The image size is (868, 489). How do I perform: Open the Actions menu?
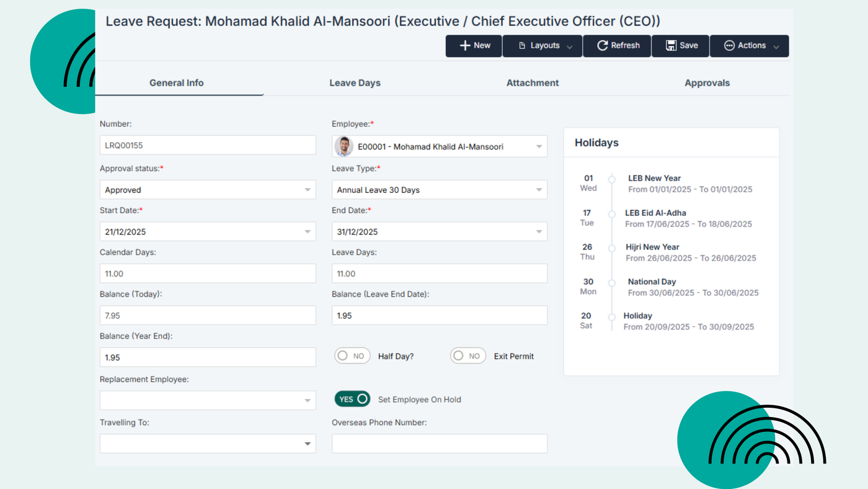[750, 45]
